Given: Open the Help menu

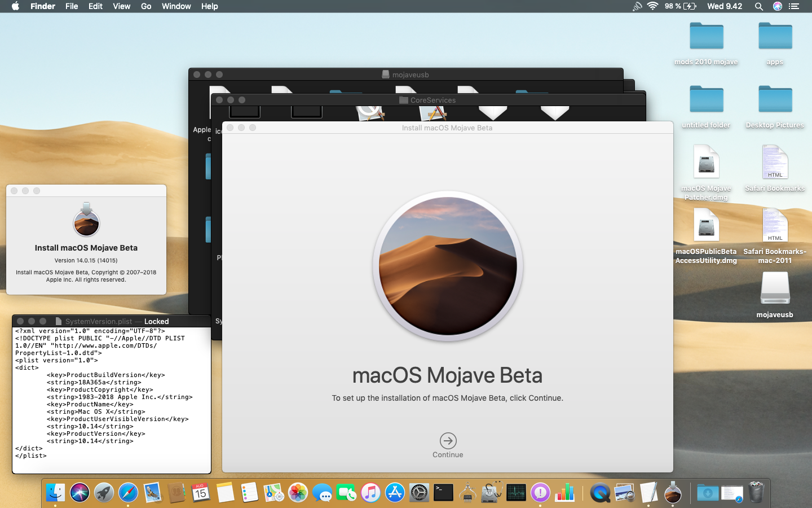Looking at the screenshot, I should (x=209, y=6).
